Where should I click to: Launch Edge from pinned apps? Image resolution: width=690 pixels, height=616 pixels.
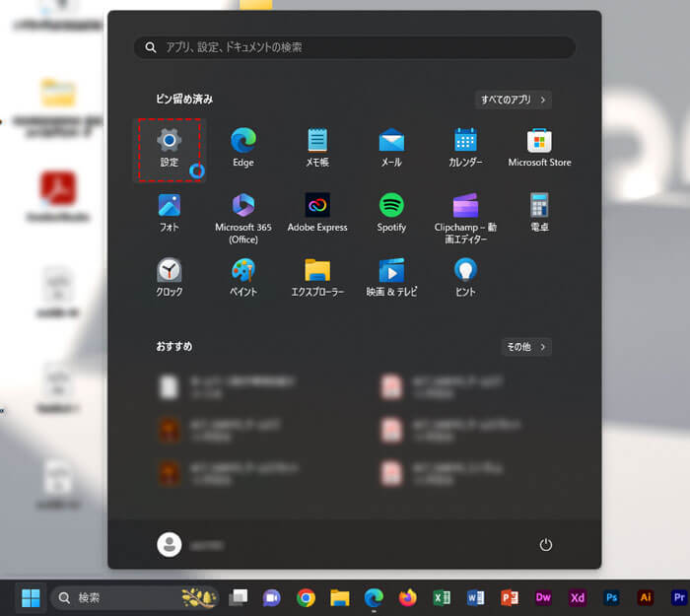click(243, 149)
